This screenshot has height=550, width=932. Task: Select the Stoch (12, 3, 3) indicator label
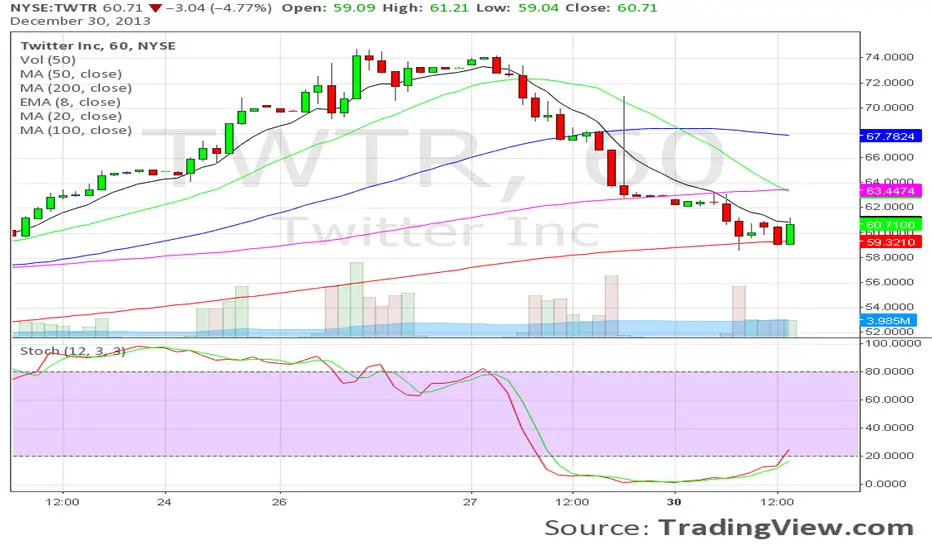(x=73, y=351)
